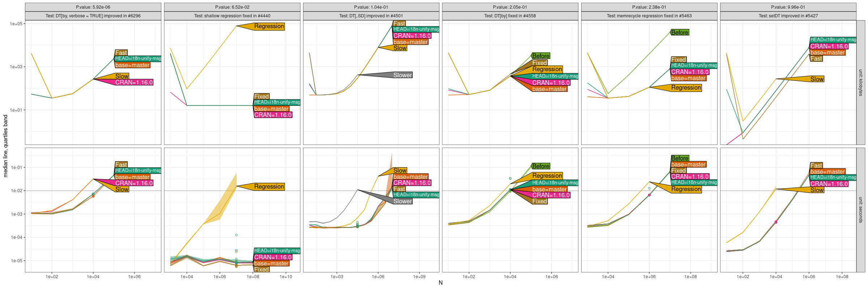Click the '1e+05' y-axis tick label
This screenshot has width=868, height=289.
[16, 24]
